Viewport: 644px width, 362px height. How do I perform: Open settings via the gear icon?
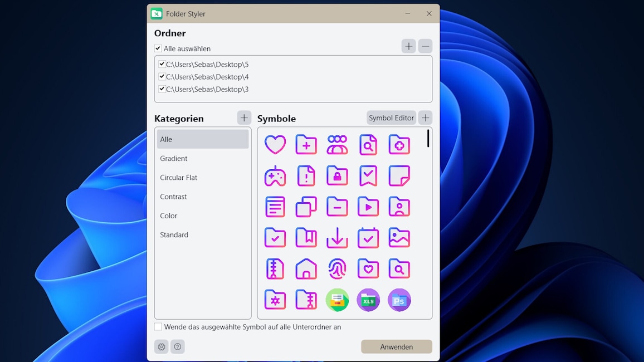coord(162,347)
